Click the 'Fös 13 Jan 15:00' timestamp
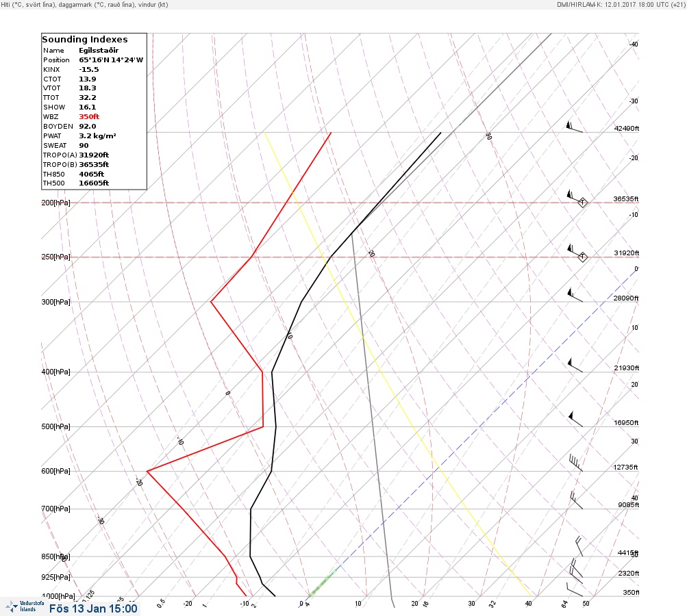The image size is (687, 616). 93,608
